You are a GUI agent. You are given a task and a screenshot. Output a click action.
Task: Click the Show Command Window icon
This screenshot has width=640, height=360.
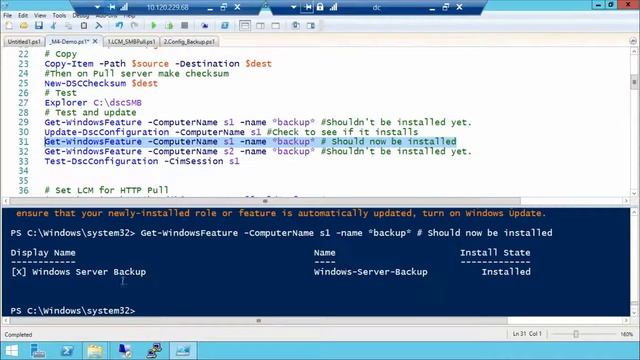296,26
